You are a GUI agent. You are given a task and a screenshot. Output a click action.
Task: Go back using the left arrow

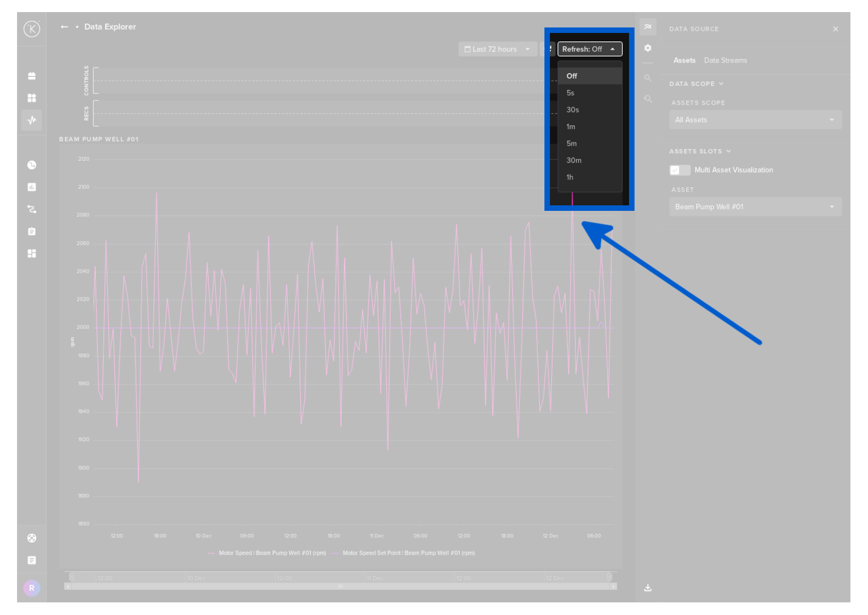[x=65, y=27]
